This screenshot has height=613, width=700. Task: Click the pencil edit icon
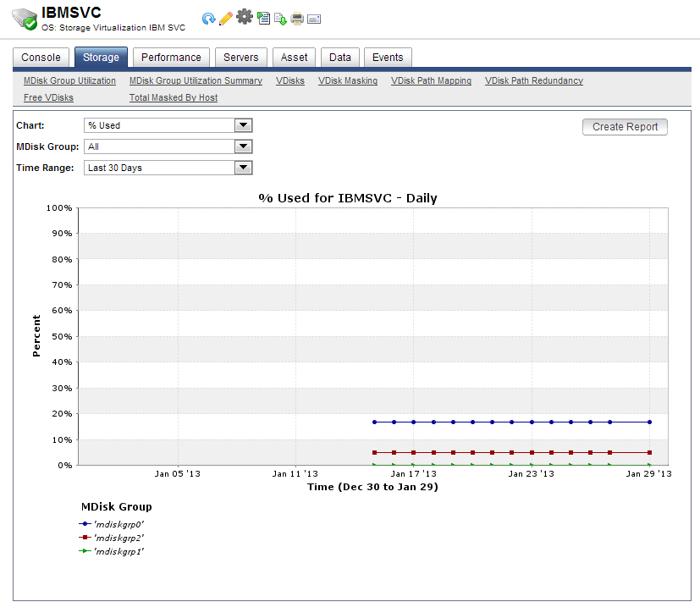[226, 19]
